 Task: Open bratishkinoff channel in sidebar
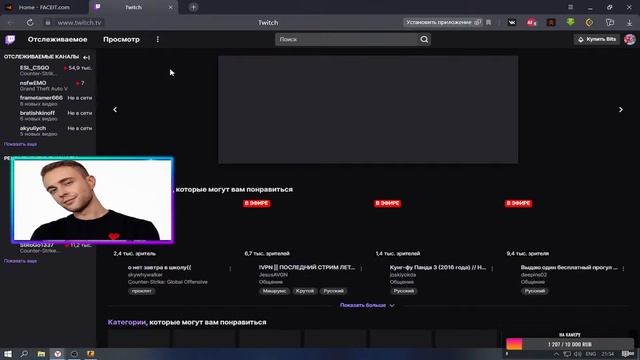click(48, 116)
